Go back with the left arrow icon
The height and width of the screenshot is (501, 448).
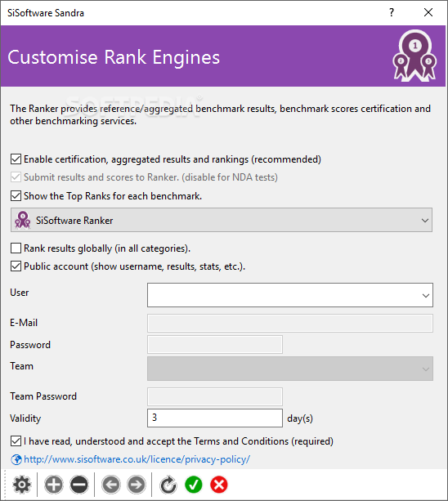(x=111, y=485)
